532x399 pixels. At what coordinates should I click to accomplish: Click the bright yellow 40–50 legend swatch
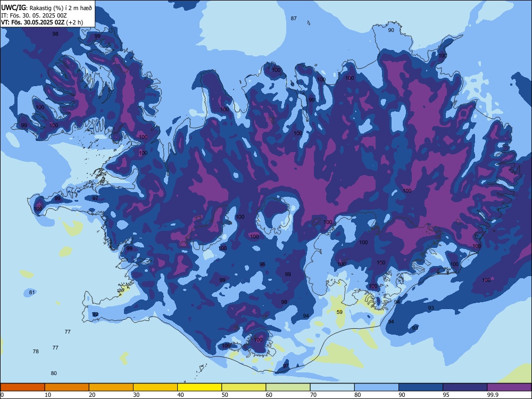(199, 387)
